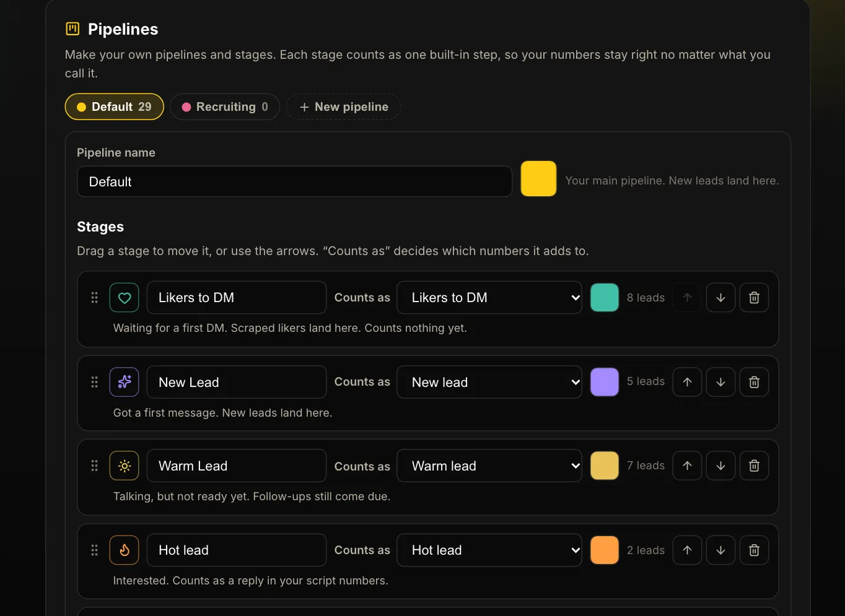Edit the Likers to DM stage name field
Viewport: 845px width, 616px height.
(x=237, y=298)
